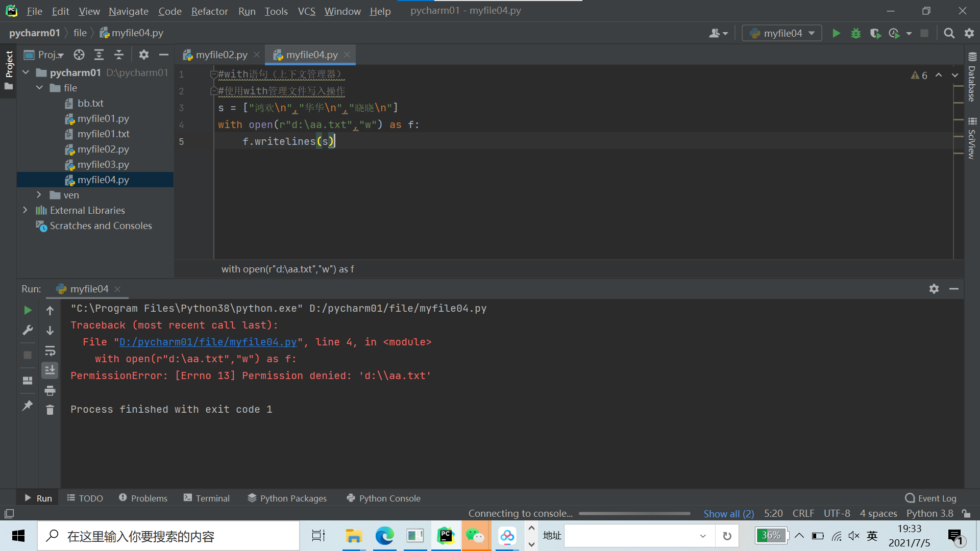Minimize the Run tool window
Screen dimensions: 980x551
point(954,289)
